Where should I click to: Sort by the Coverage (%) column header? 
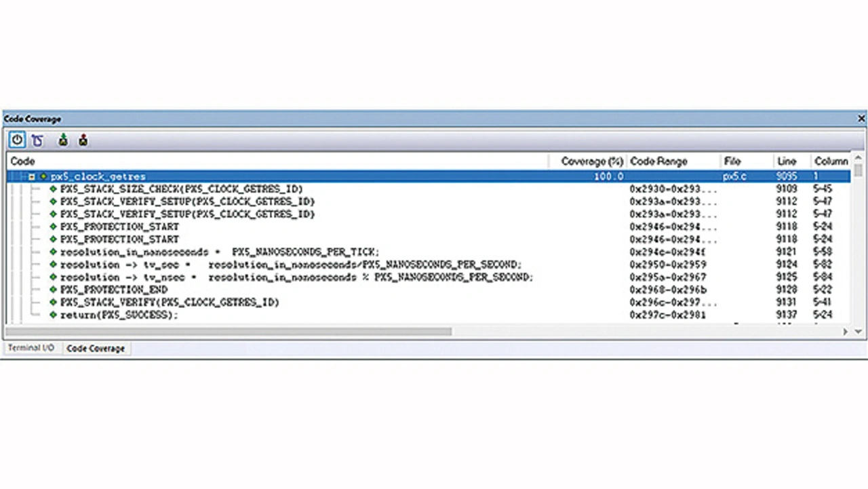tap(591, 161)
